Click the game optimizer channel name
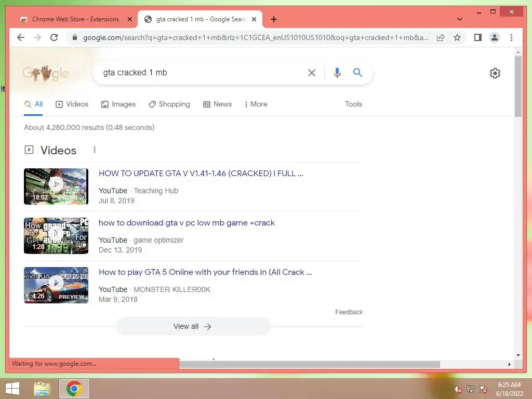532x399 pixels. coord(158,240)
